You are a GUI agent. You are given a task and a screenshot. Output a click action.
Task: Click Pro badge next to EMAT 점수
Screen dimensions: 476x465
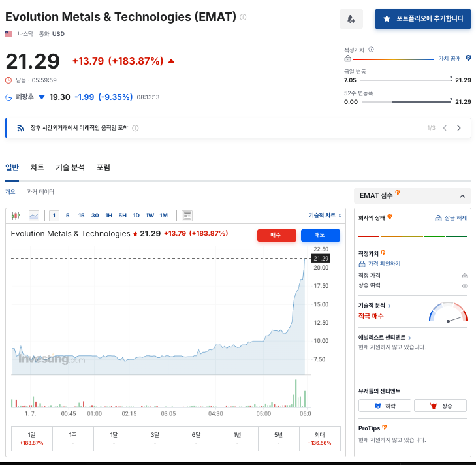pos(398,193)
